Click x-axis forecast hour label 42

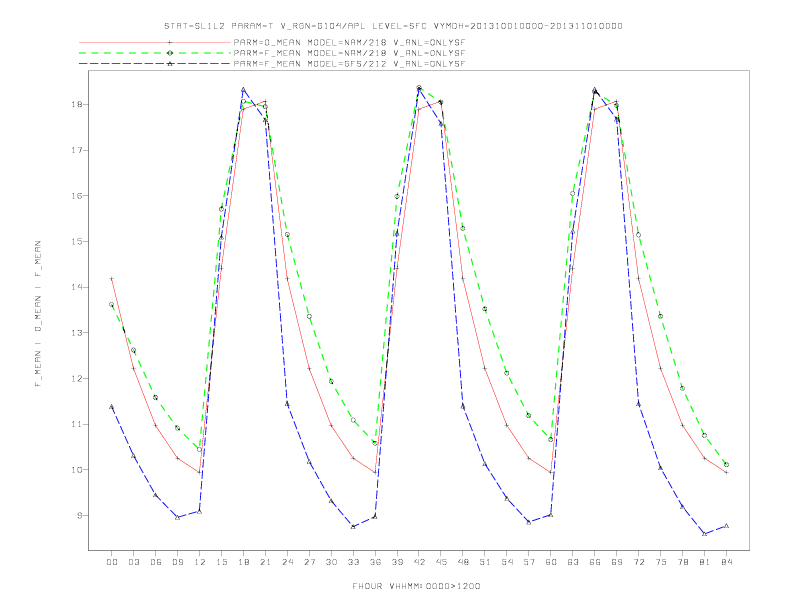tap(419, 562)
